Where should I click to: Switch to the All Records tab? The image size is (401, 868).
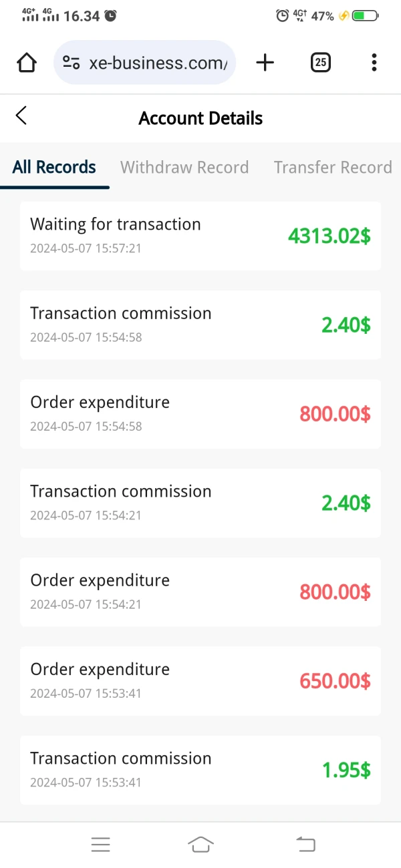pyautogui.click(x=54, y=167)
